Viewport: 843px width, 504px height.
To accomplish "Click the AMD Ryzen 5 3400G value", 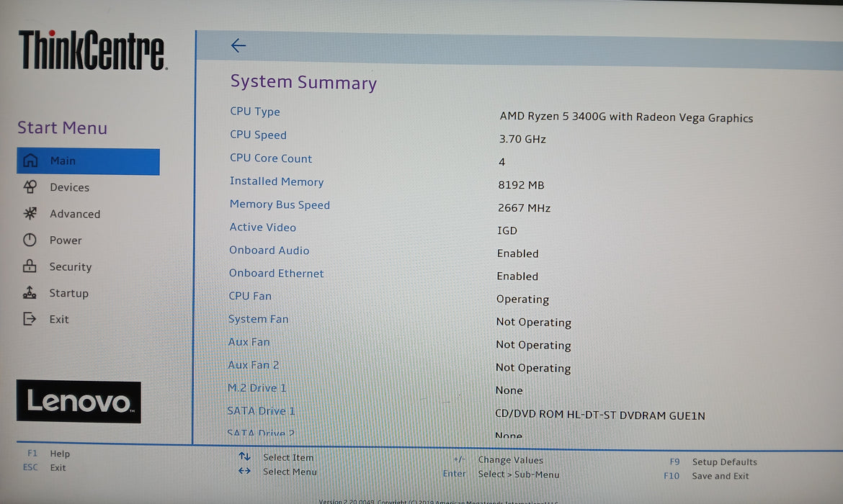I will coord(626,117).
